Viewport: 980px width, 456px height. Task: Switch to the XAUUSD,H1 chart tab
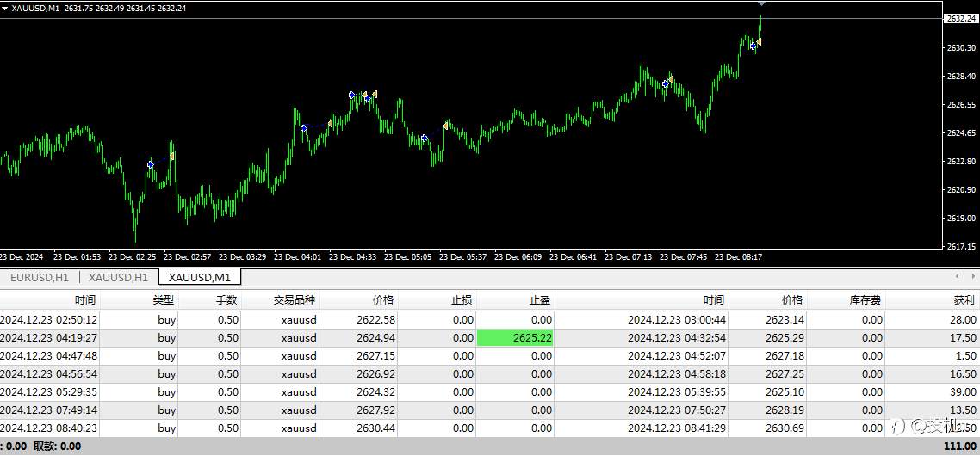118,277
